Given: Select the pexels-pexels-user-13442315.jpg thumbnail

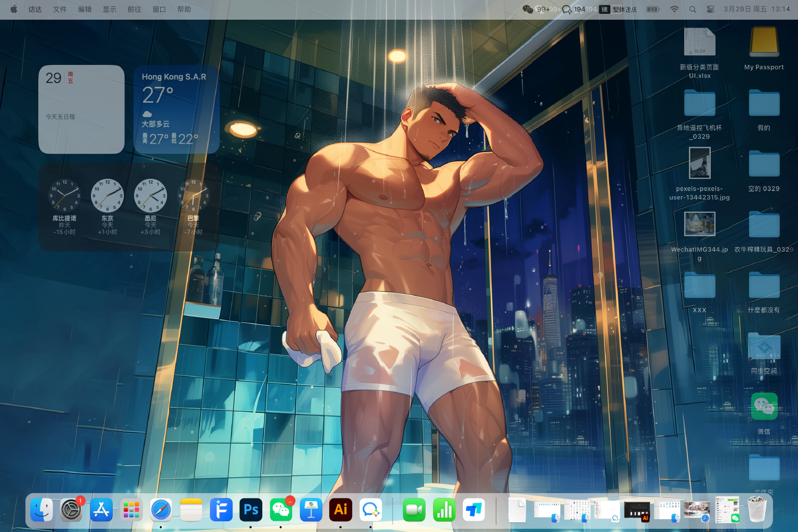Looking at the screenshot, I should (699, 163).
